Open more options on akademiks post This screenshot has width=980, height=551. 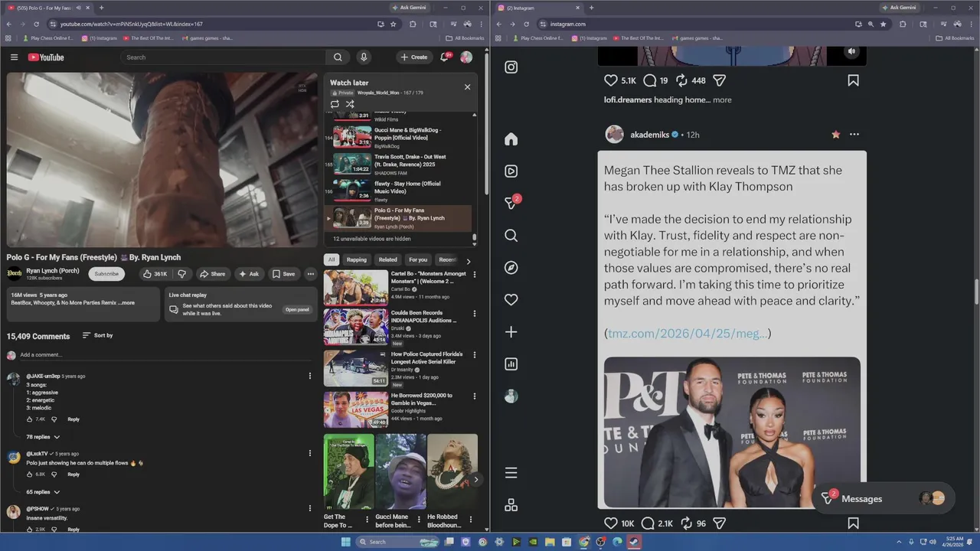854,135
